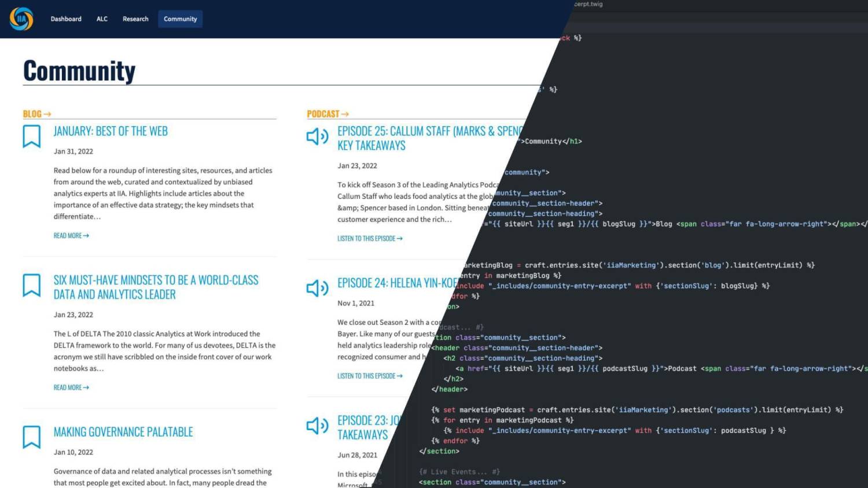868x488 pixels.
Task: Click bookmark icon beside Six Must-Have Mindsets post
Action: tap(32, 285)
